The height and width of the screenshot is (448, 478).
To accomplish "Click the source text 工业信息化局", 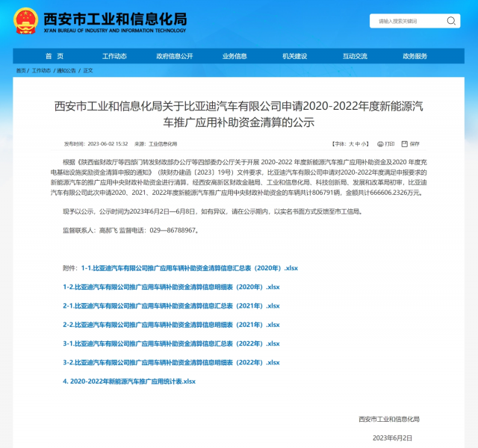I will tap(163, 144).
